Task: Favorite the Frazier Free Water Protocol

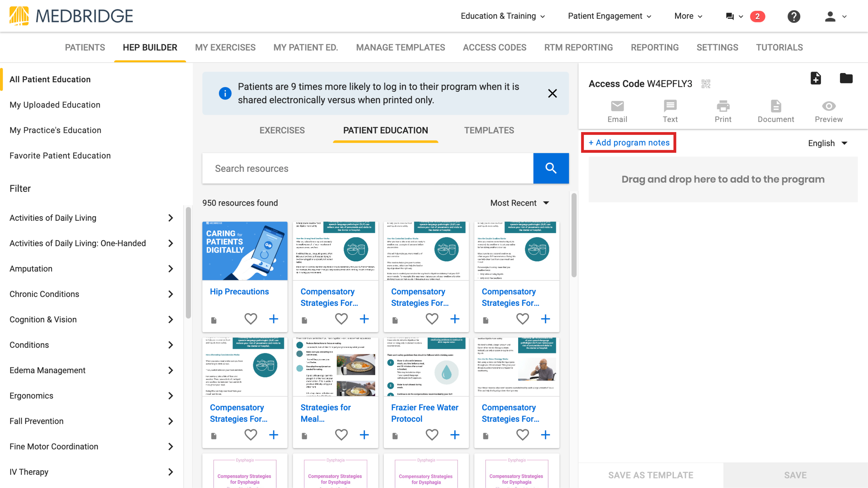Action: (432, 435)
